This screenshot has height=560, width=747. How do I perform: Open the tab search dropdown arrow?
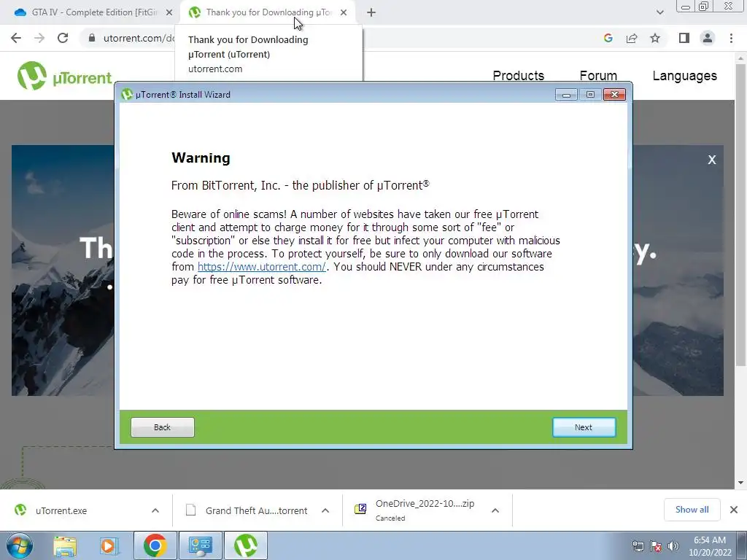659,12
